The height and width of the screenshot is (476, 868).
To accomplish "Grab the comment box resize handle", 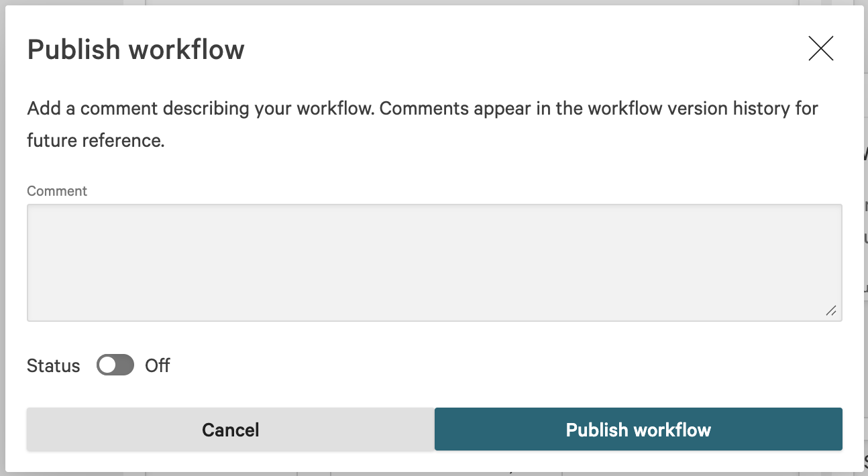I will tap(831, 310).
